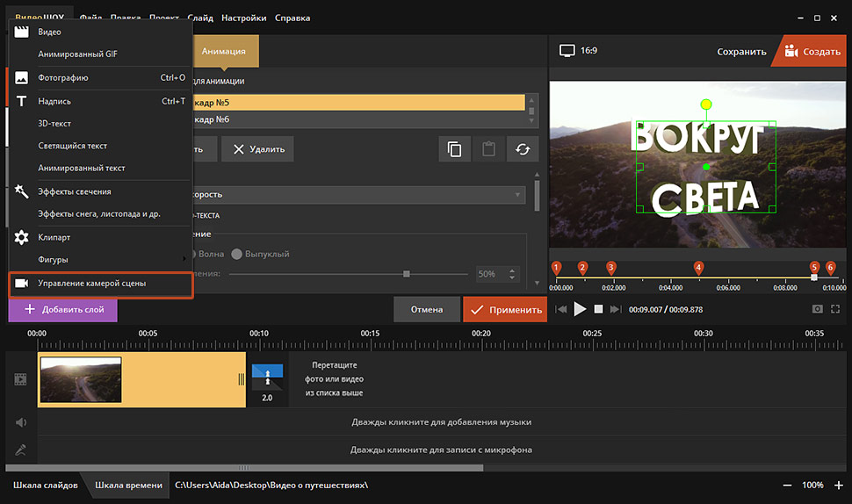Viewport: 852px width, 504px height.
Task: Click the copy keyframe icon
Action: (x=454, y=149)
